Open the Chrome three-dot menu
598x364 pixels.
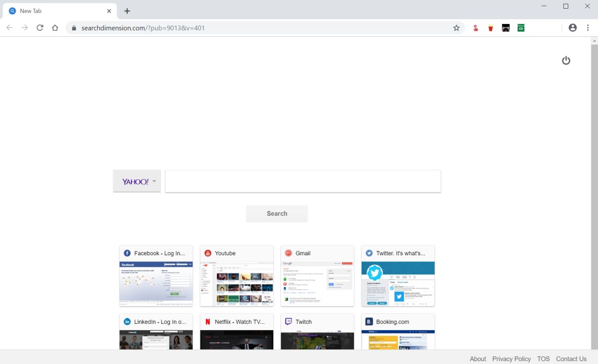coord(588,28)
